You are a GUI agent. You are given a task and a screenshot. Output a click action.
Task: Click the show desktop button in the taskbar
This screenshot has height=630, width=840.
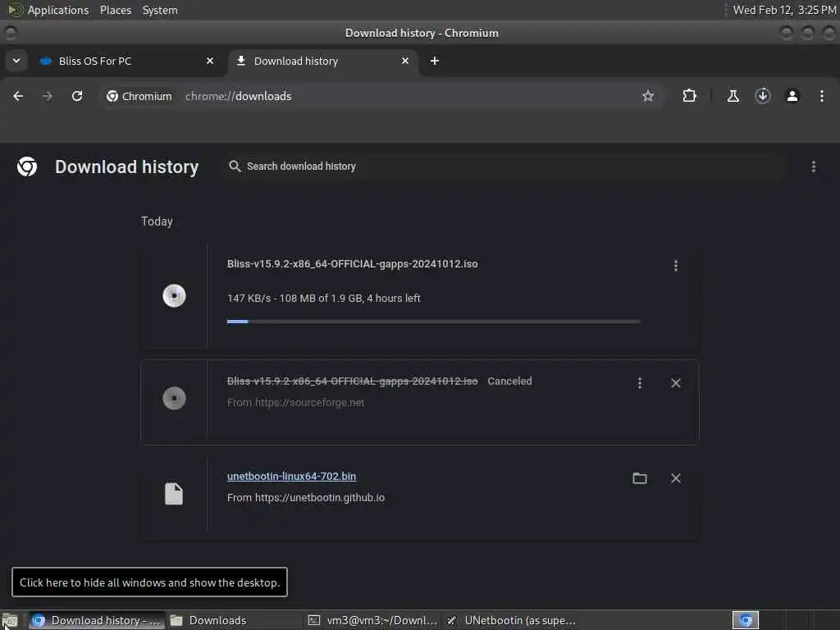click(10, 620)
